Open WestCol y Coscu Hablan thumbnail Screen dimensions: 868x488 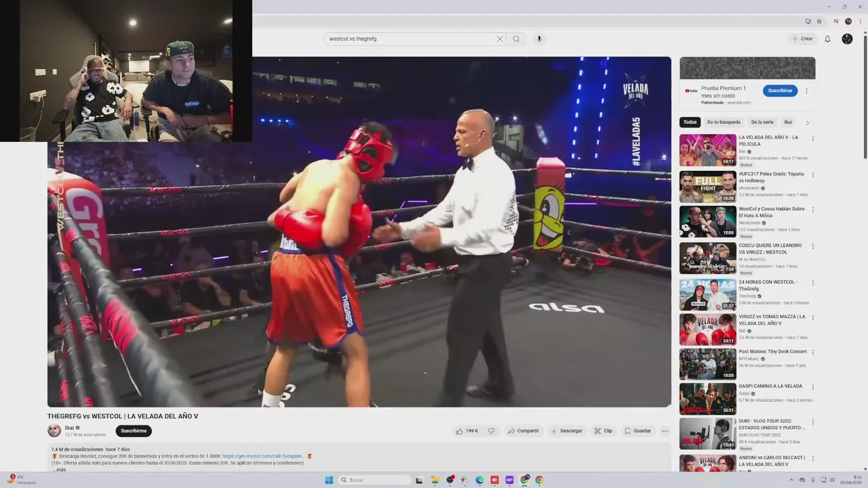[x=707, y=222]
